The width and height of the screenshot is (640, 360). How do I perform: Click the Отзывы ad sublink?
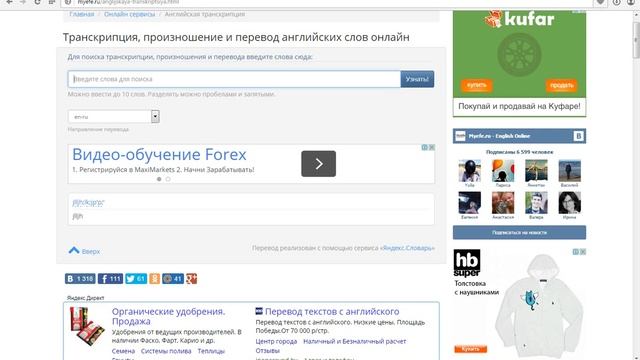267,351
